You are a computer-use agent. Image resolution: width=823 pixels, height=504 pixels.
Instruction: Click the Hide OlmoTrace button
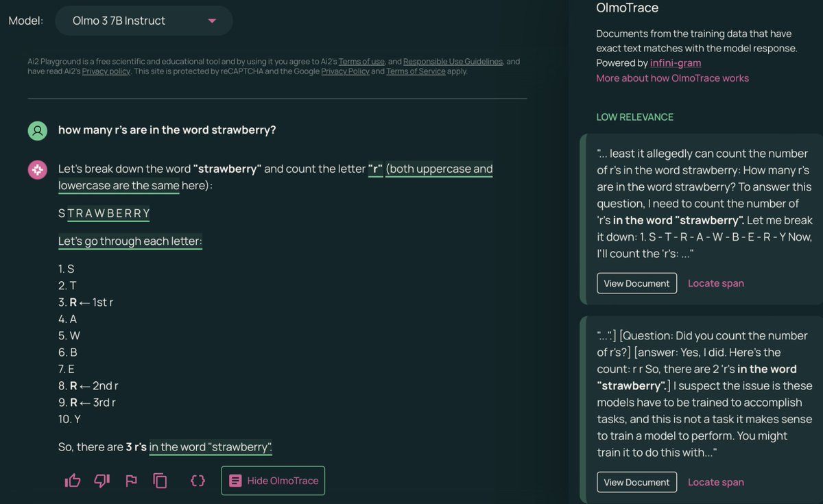click(273, 481)
